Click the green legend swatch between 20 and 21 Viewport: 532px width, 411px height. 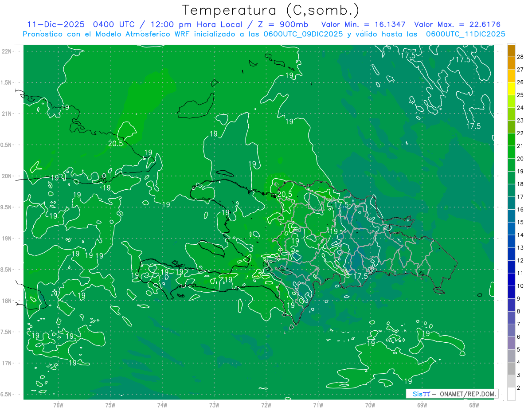511,152
